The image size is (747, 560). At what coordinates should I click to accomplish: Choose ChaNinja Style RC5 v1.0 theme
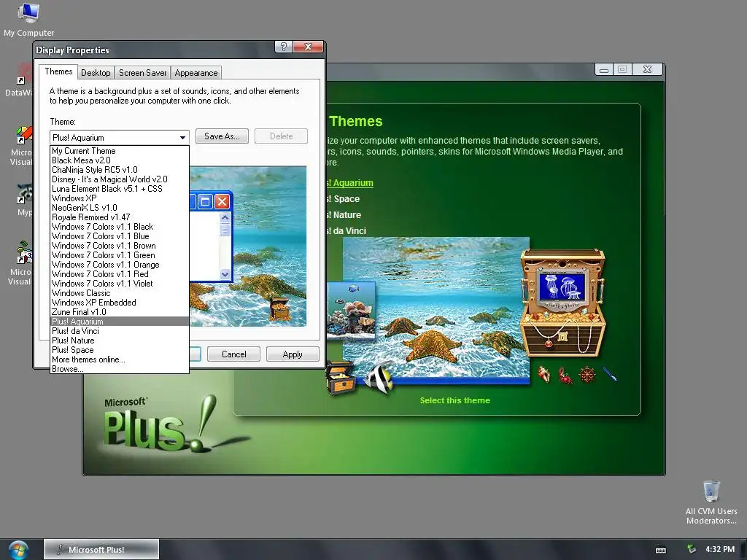point(119,170)
